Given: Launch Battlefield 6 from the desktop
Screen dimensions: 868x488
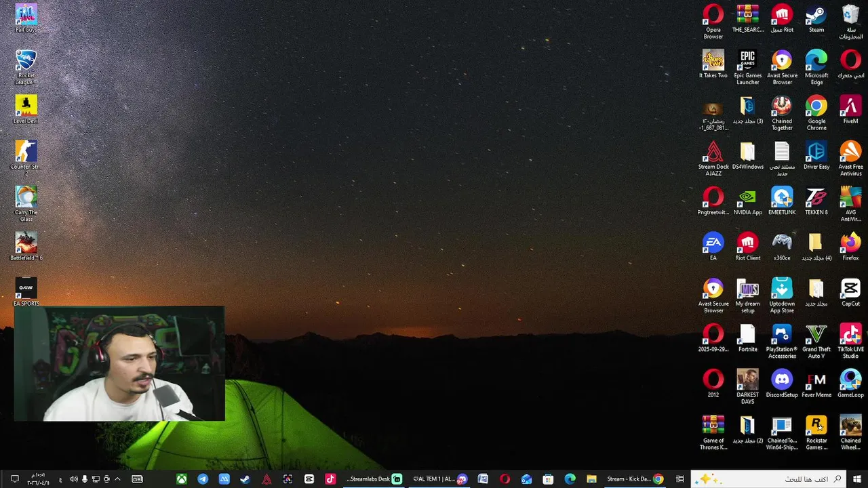Looking at the screenshot, I should coord(26,246).
